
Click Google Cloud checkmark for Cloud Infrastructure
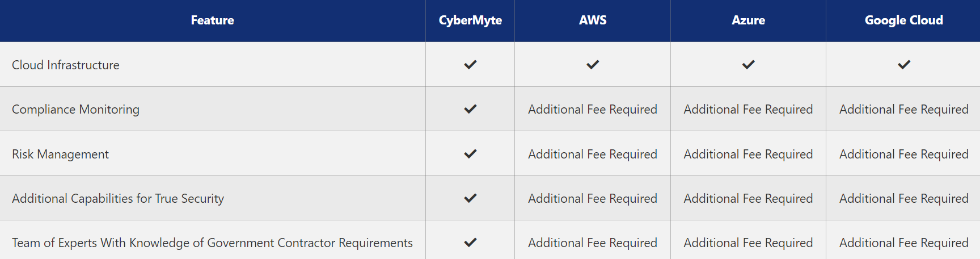click(903, 65)
